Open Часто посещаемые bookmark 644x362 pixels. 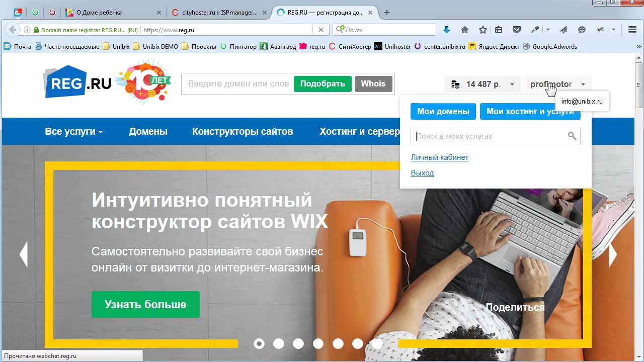tap(67, 46)
